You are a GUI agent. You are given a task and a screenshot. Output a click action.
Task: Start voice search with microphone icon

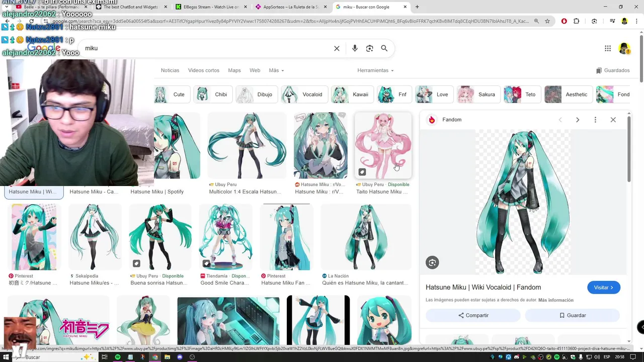[x=355, y=48]
